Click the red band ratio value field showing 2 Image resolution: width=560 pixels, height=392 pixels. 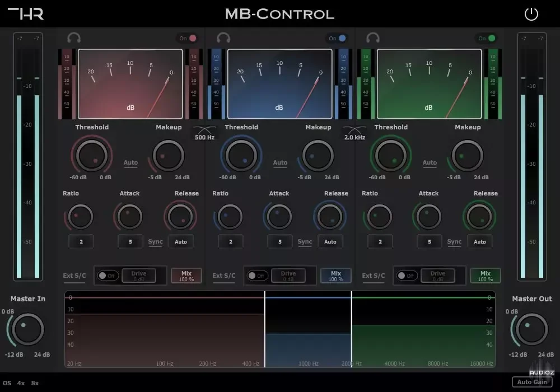[81, 242]
